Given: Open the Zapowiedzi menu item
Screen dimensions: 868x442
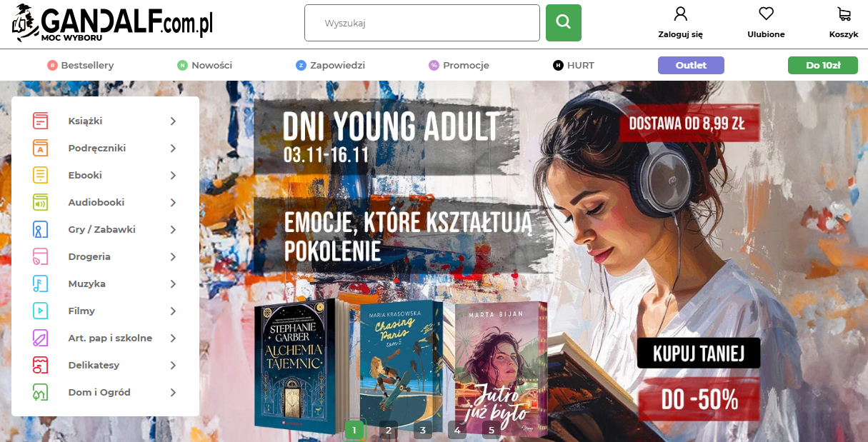Looking at the screenshot, I should (x=330, y=66).
